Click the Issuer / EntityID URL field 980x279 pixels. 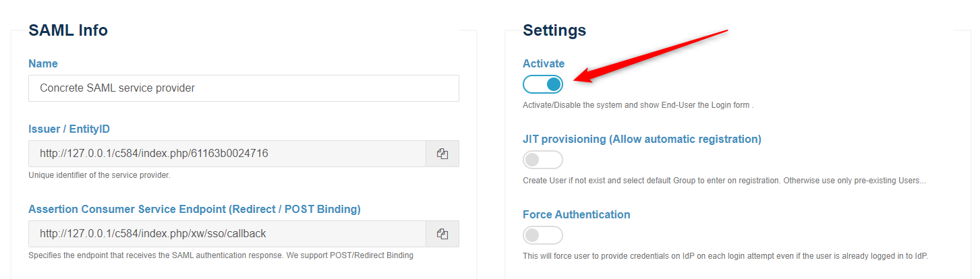(x=227, y=154)
